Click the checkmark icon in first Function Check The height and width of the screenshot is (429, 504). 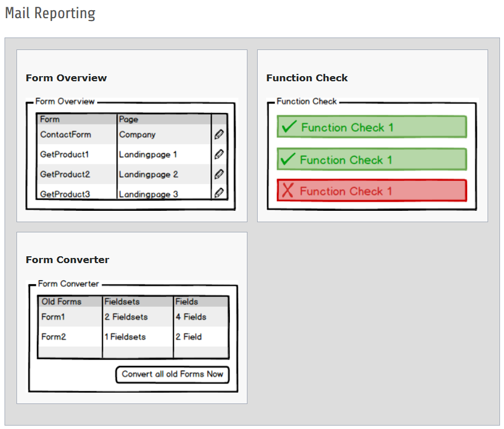coord(289,127)
